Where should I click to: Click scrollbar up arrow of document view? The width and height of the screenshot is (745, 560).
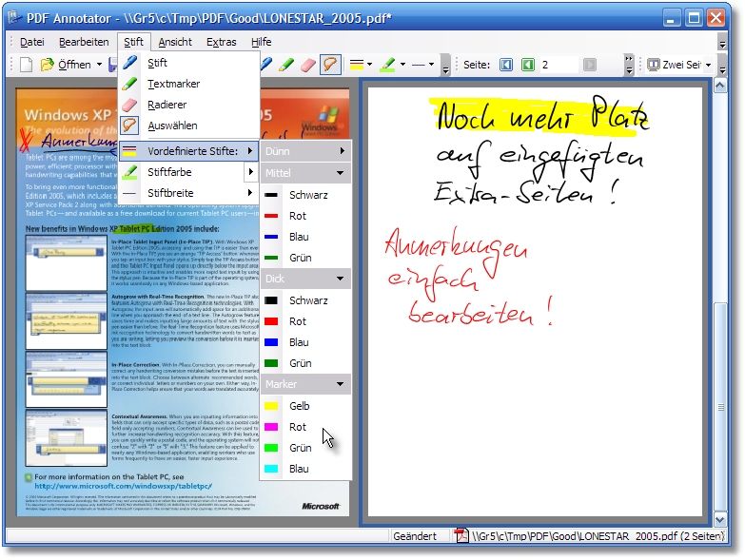pyautogui.click(x=720, y=86)
